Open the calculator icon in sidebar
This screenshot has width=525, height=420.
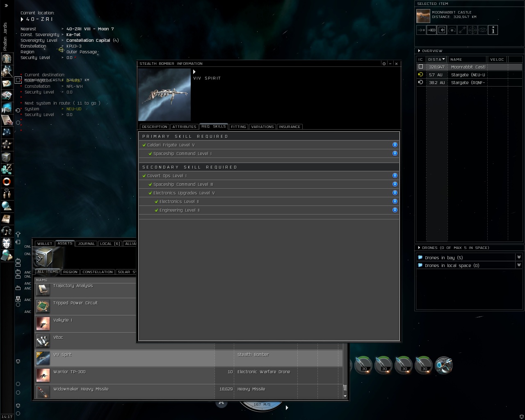(7, 256)
